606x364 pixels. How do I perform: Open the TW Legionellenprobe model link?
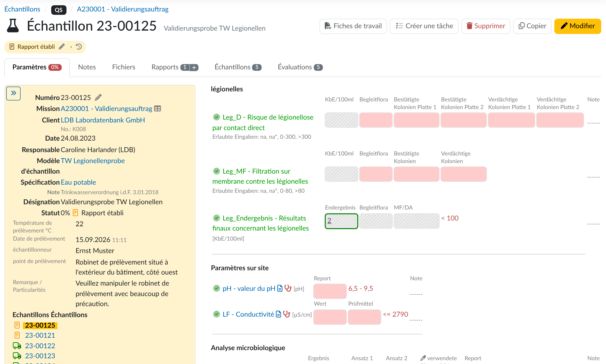pyautogui.click(x=93, y=161)
